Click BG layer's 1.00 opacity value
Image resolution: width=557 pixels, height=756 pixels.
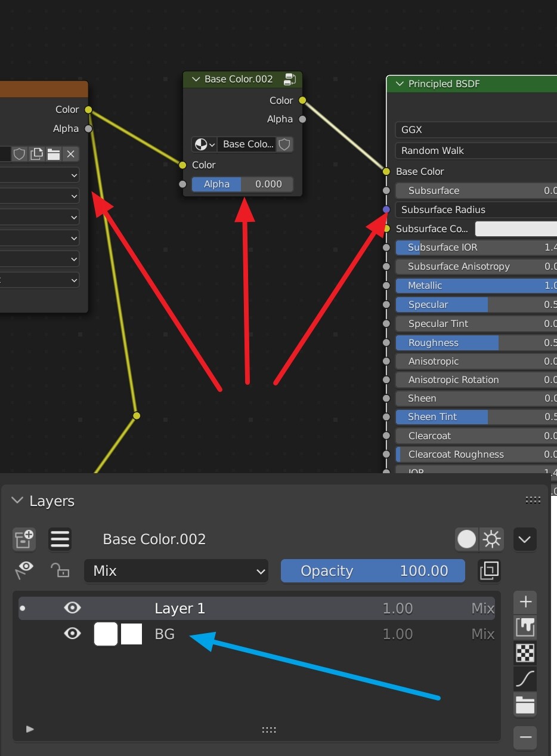[x=398, y=634]
